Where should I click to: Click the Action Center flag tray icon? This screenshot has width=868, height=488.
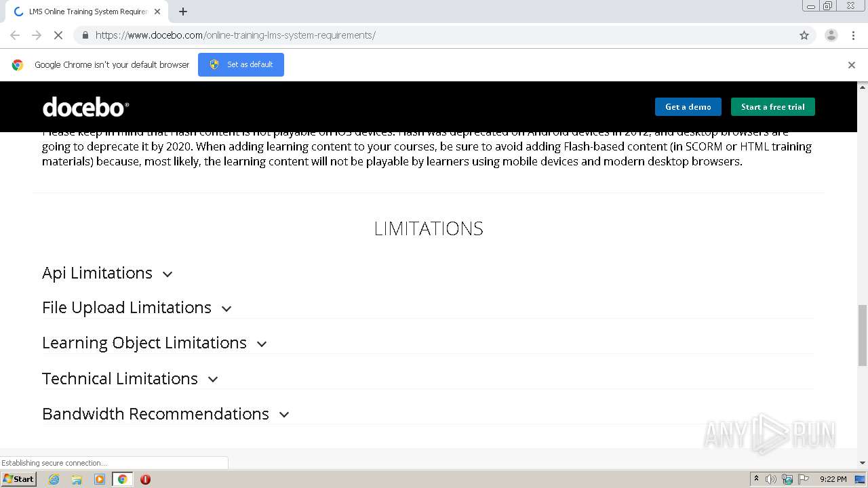pyautogui.click(x=804, y=479)
